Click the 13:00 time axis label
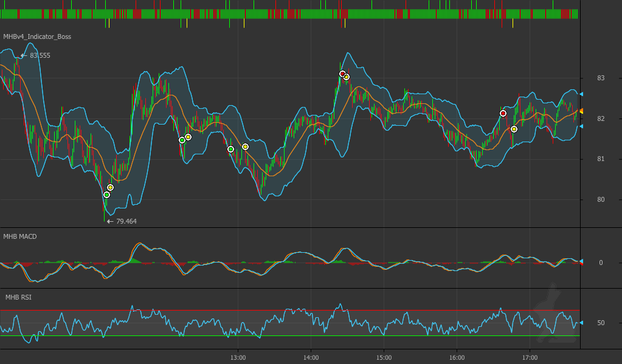 click(x=238, y=358)
